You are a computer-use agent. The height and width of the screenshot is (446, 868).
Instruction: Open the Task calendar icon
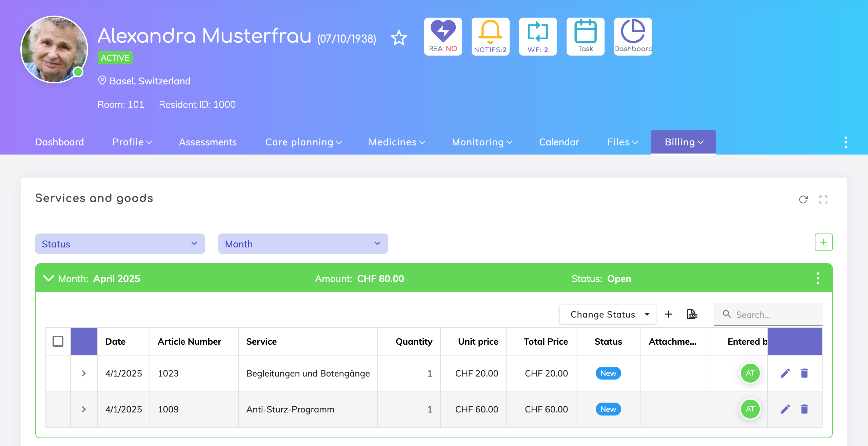[585, 36]
